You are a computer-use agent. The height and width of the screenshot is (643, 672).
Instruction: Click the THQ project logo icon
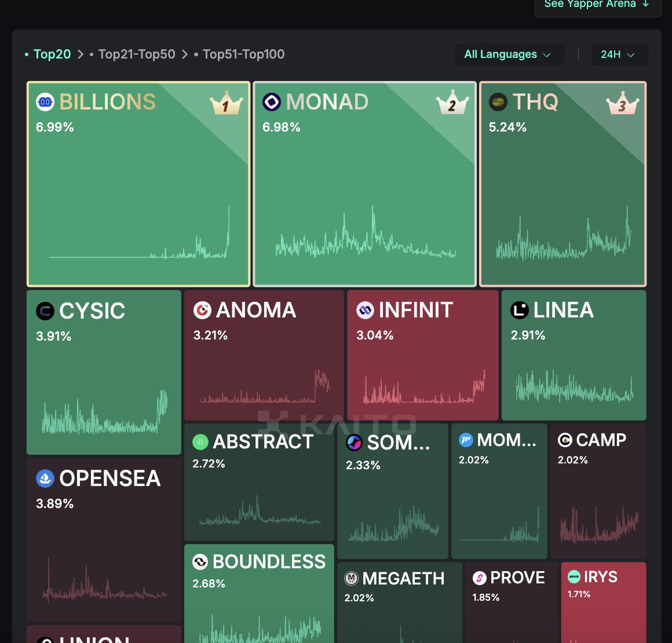click(x=498, y=102)
